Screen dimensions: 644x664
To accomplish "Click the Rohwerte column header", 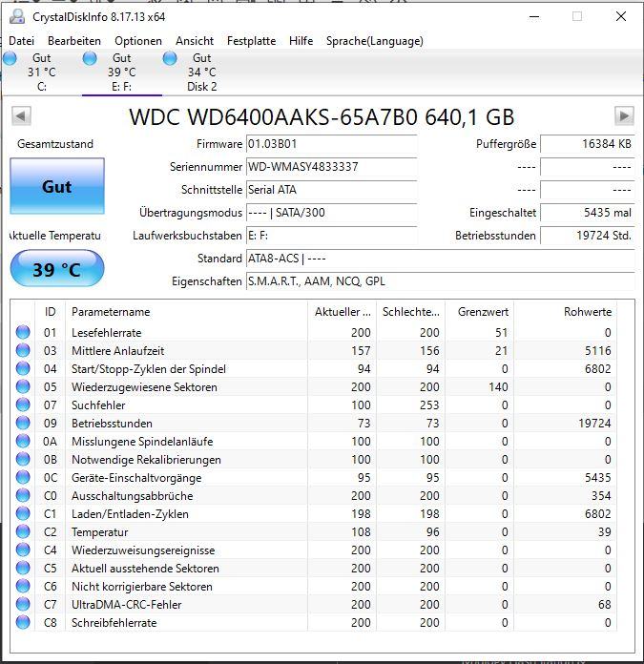I will tap(565, 312).
